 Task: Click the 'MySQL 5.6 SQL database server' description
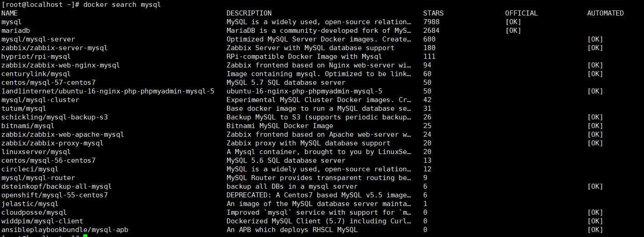(286, 160)
